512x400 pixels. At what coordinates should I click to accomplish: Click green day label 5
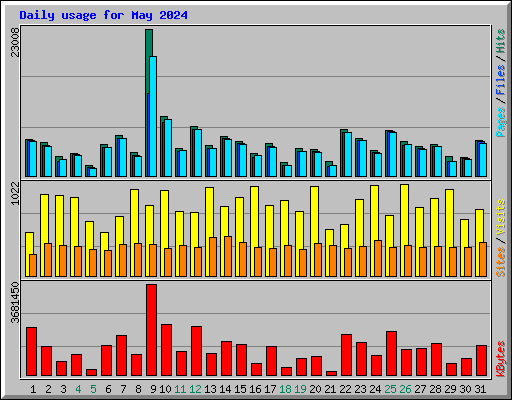[93, 389]
